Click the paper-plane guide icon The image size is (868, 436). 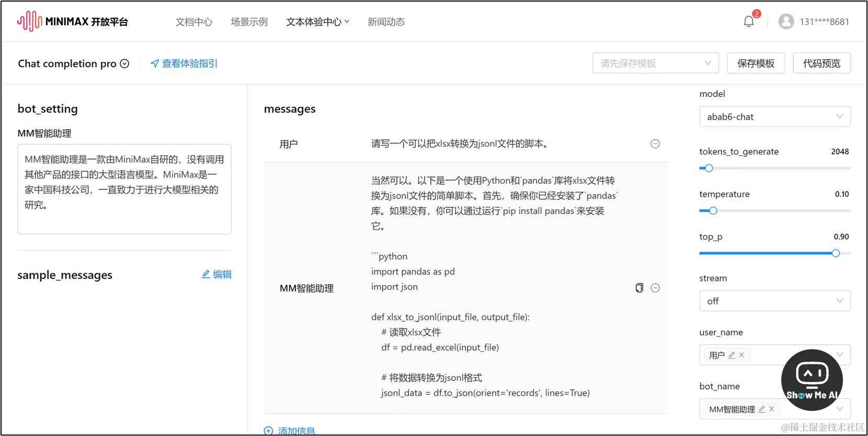[x=154, y=63]
